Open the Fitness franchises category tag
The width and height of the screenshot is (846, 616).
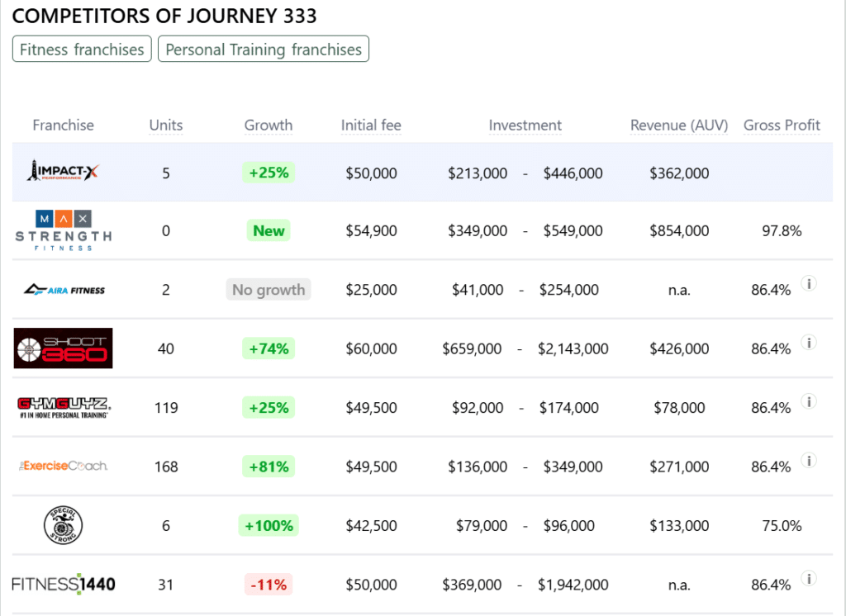pos(82,49)
